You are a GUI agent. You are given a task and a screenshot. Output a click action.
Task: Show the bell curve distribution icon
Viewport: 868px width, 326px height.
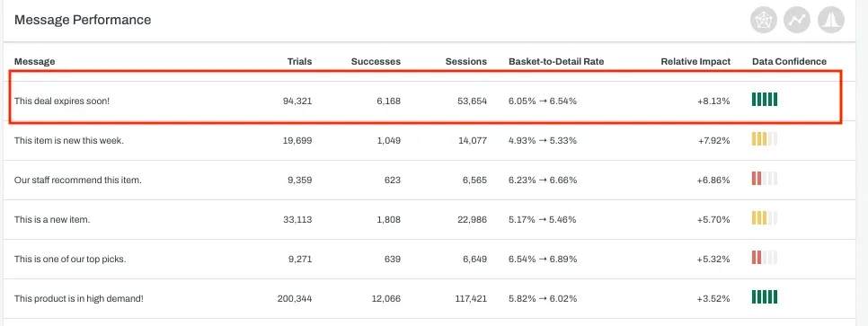click(831, 21)
